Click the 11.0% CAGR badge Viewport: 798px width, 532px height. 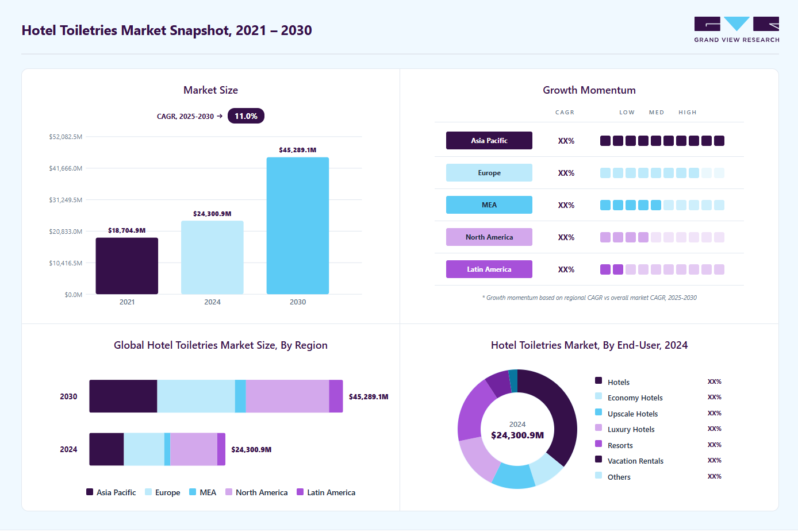[x=246, y=116]
